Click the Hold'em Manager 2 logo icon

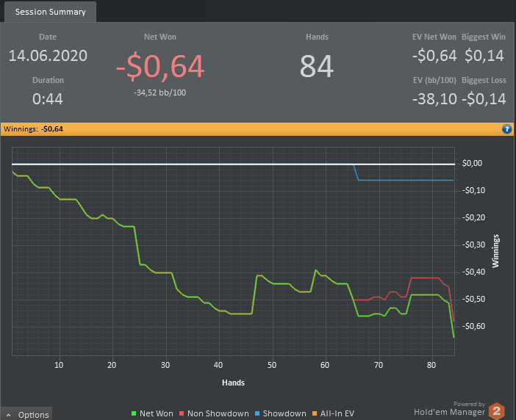click(x=497, y=410)
